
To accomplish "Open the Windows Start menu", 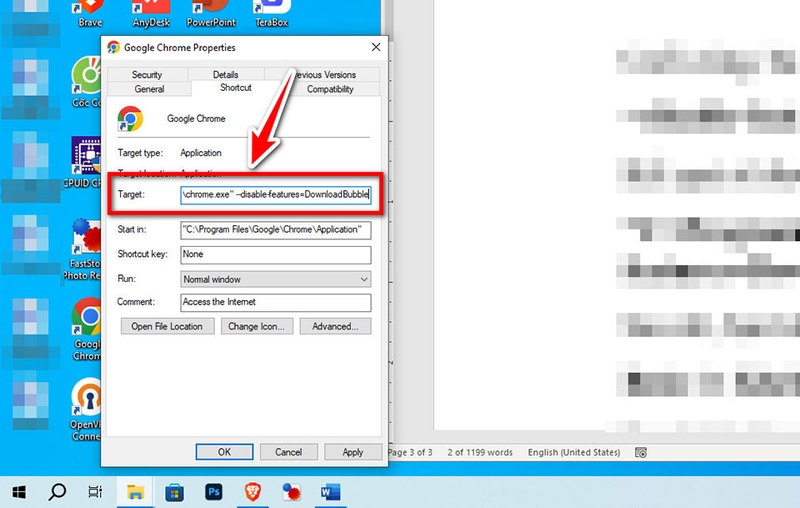I will click(x=19, y=492).
